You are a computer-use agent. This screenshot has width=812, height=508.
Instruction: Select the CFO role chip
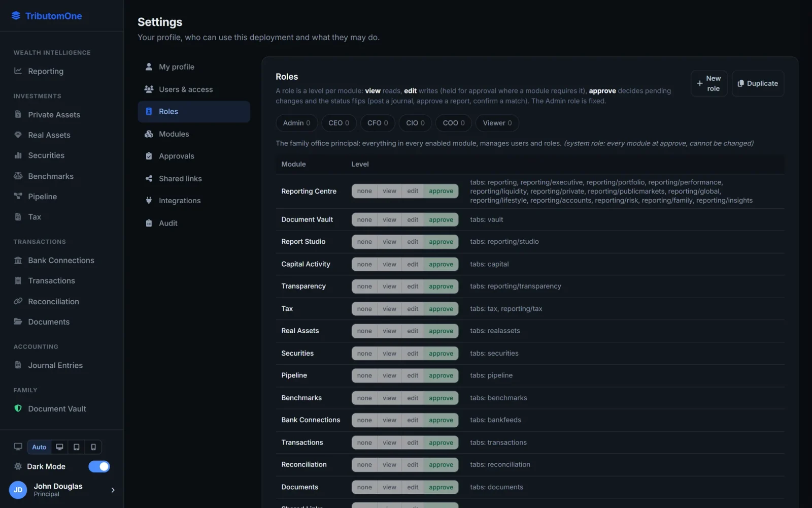378,123
